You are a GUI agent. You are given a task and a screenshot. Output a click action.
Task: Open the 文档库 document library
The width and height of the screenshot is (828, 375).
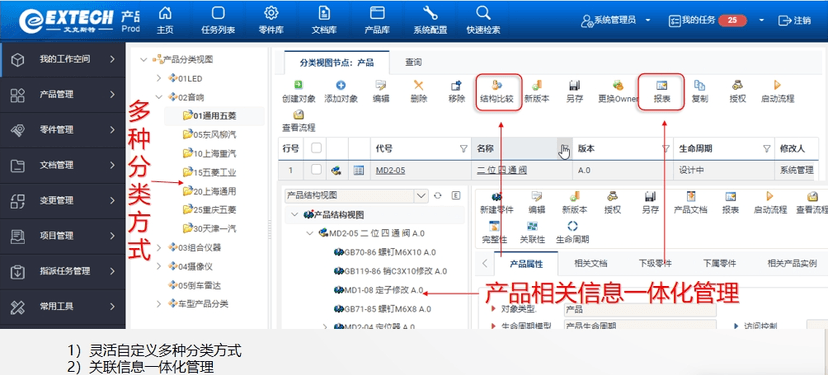[x=324, y=20]
